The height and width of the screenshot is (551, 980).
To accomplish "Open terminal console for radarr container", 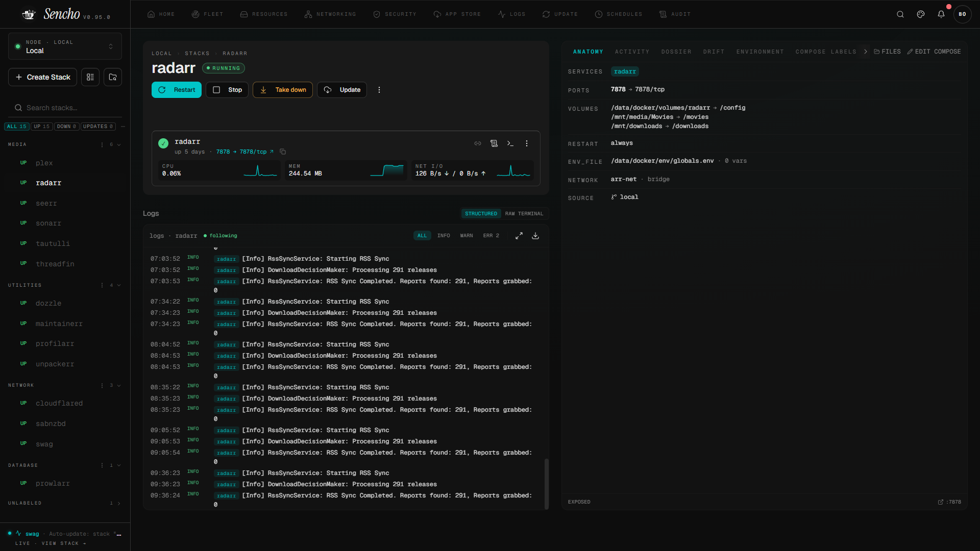I will point(510,143).
